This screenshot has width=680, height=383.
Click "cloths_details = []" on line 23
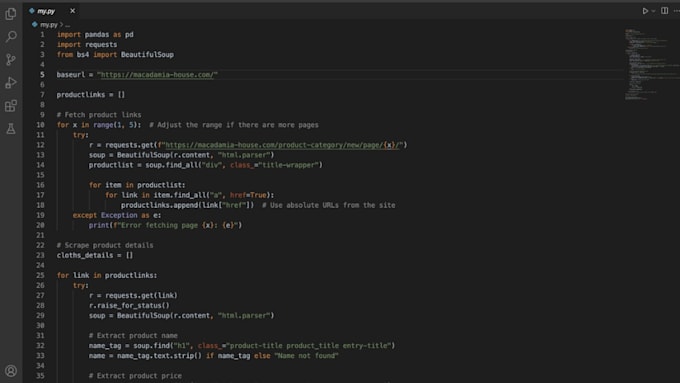coord(95,255)
